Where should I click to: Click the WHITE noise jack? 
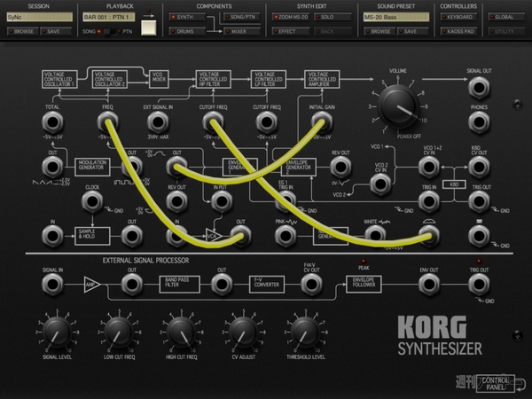pos(375,236)
